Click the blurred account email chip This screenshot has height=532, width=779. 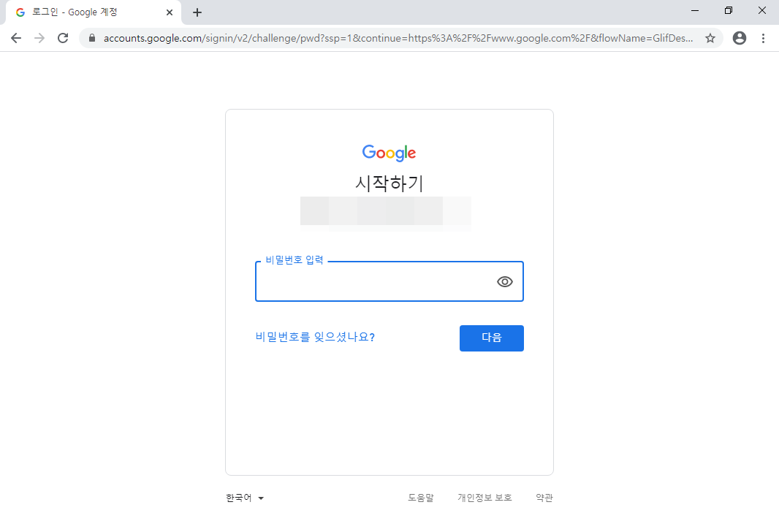coord(386,214)
